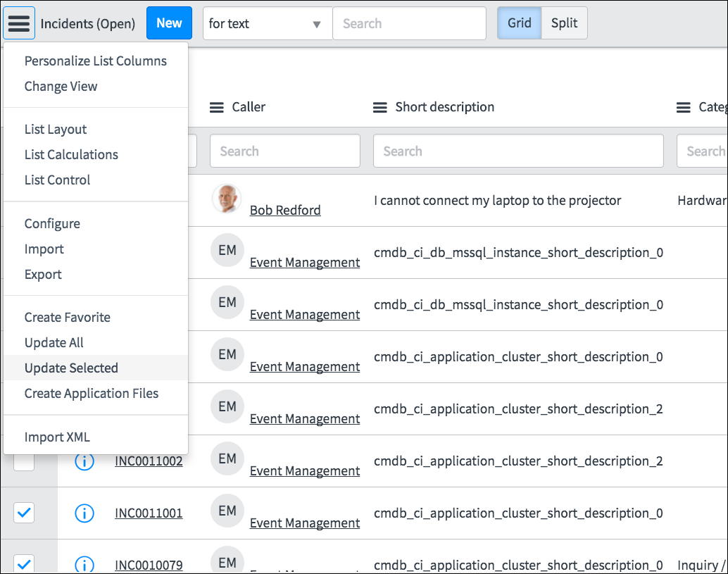Pick Export from the list menu
This screenshot has height=574, width=728.
(43, 274)
